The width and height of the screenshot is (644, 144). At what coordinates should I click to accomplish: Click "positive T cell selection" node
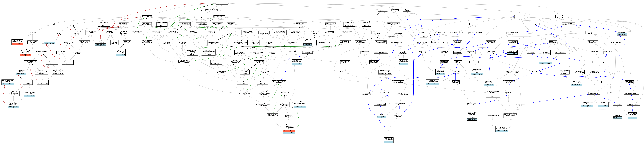click(618, 116)
